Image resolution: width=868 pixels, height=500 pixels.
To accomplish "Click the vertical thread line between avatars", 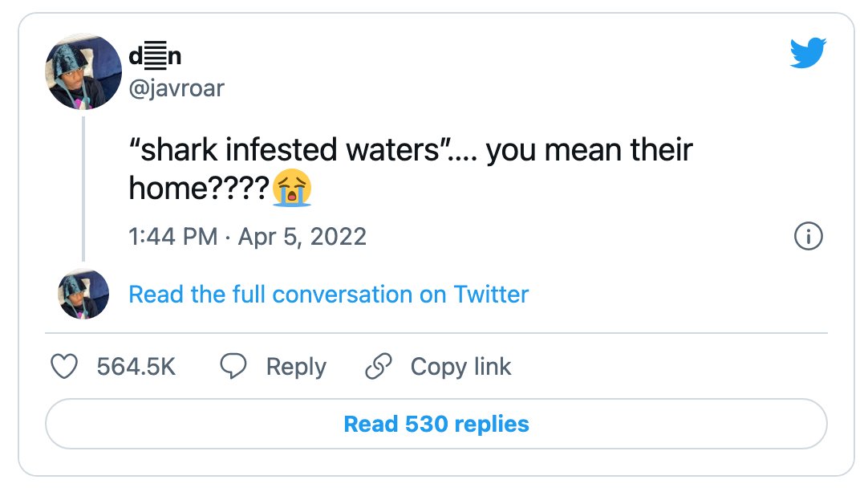I will (83, 189).
